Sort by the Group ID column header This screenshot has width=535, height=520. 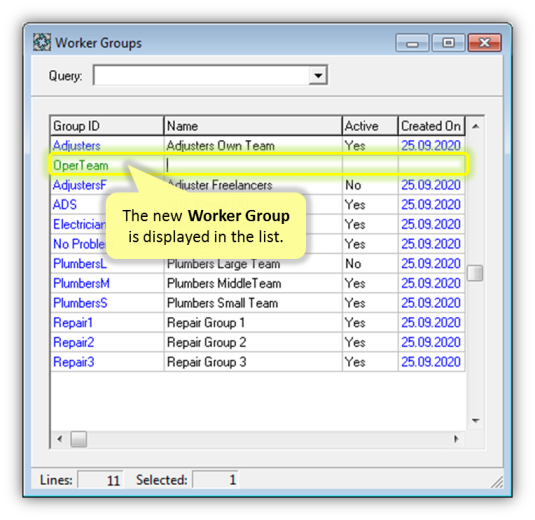107,126
